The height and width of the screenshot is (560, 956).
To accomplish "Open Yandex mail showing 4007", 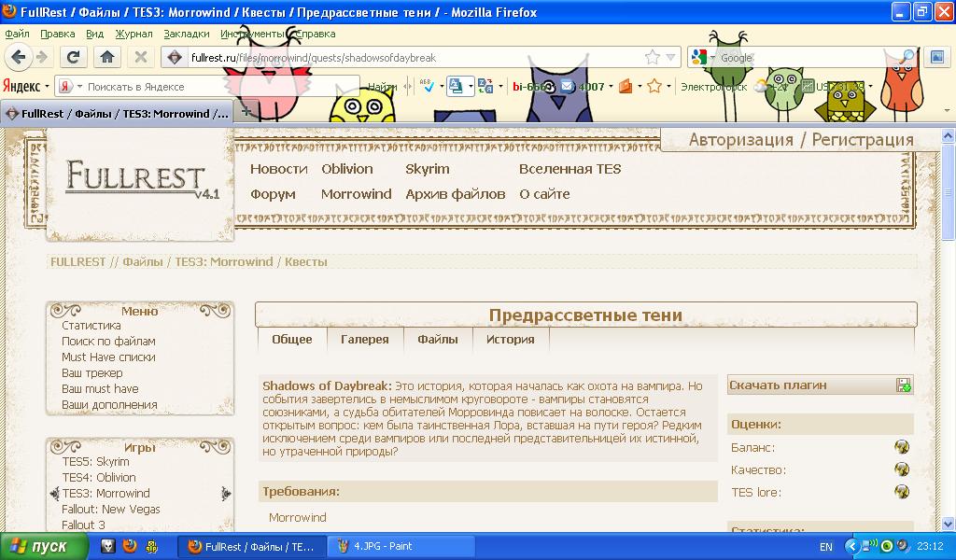I will pos(583,87).
